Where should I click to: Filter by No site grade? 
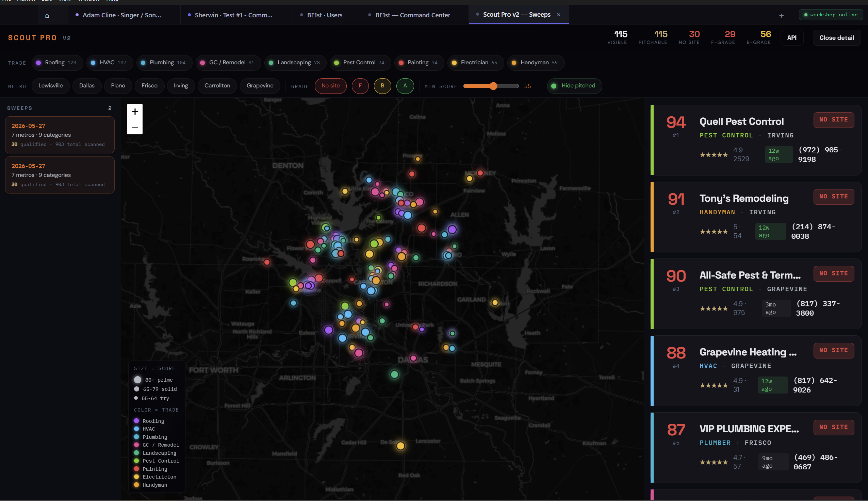(330, 86)
